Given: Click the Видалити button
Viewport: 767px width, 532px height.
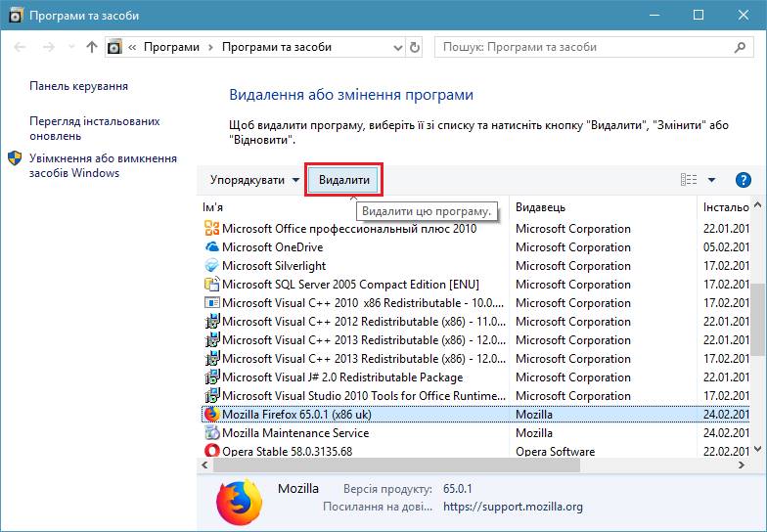Looking at the screenshot, I should [x=344, y=180].
